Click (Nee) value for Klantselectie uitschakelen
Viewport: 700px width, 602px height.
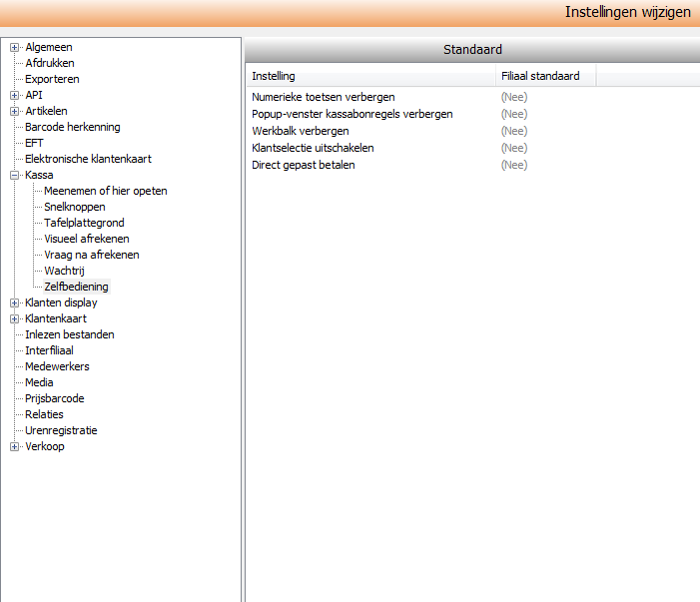tap(514, 148)
